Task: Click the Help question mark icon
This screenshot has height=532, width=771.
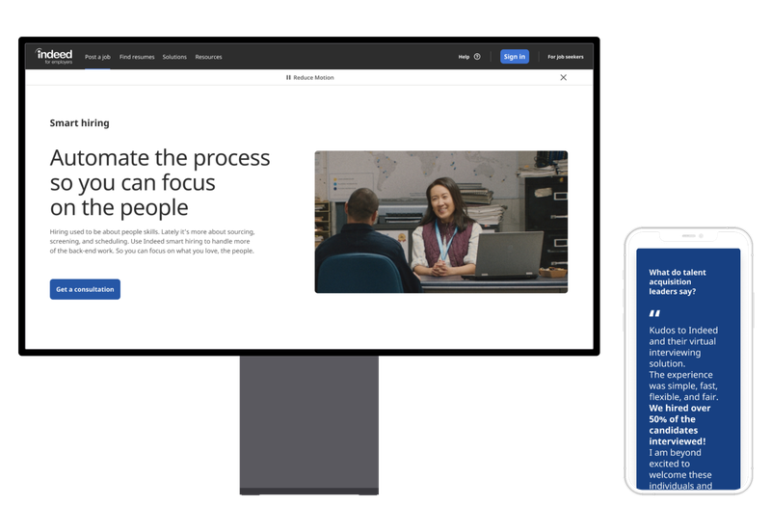Action: [477, 57]
